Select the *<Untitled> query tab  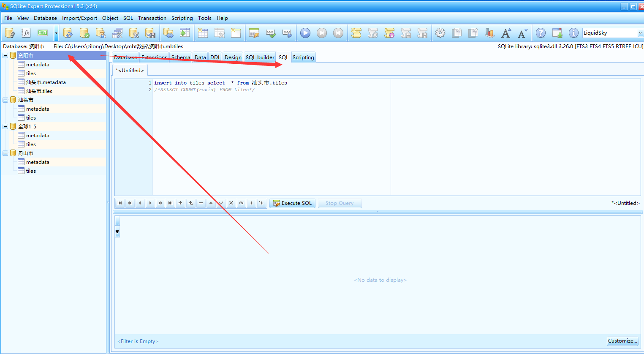coord(130,71)
